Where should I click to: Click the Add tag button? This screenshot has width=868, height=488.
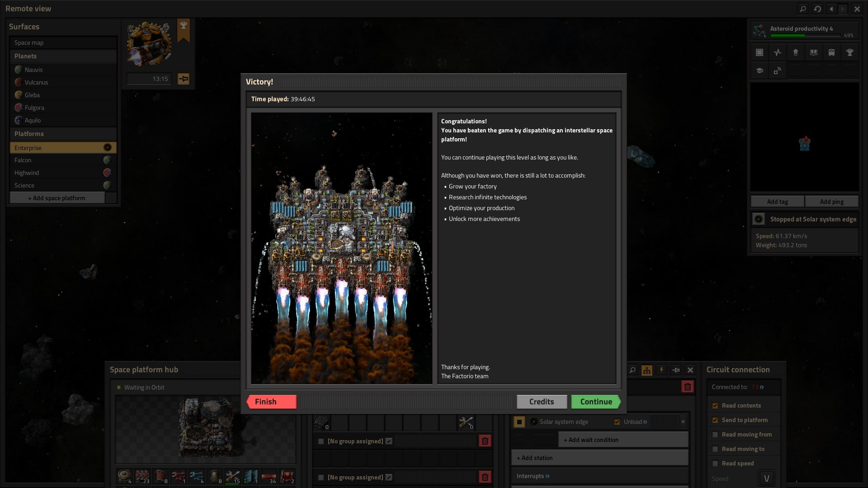point(777,202)
